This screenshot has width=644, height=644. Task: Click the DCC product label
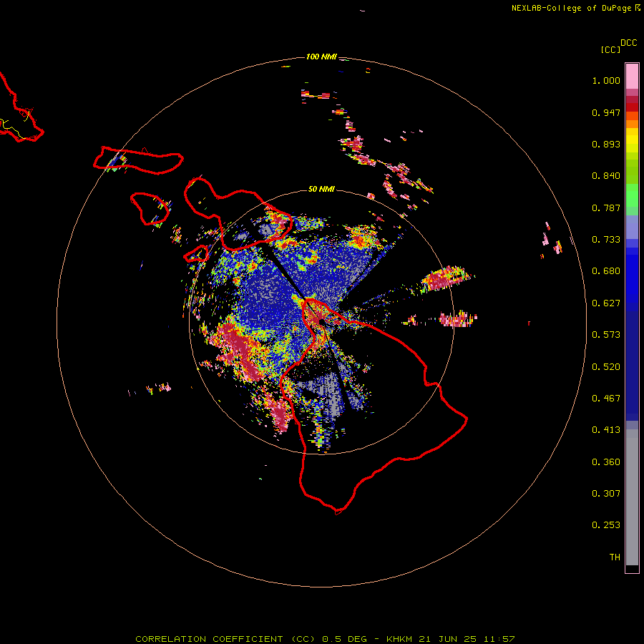[629, 43]
